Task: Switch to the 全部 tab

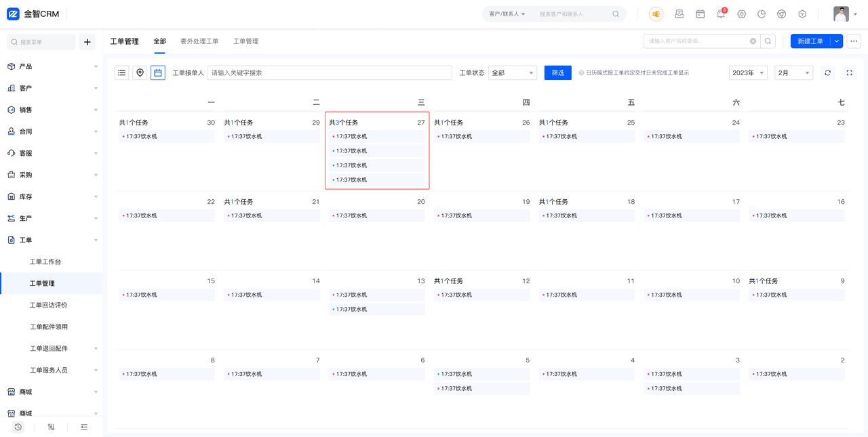Action: 159,41
